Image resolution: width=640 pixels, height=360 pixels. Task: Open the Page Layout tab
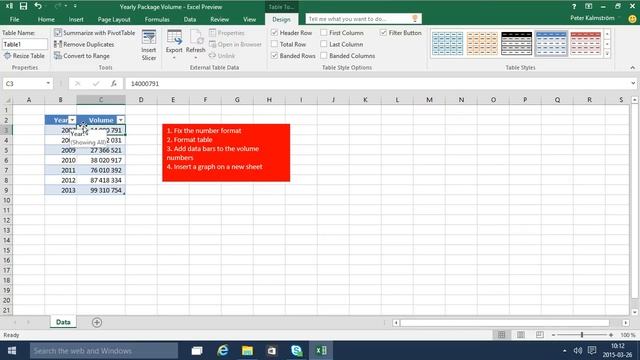click(114, 19)
